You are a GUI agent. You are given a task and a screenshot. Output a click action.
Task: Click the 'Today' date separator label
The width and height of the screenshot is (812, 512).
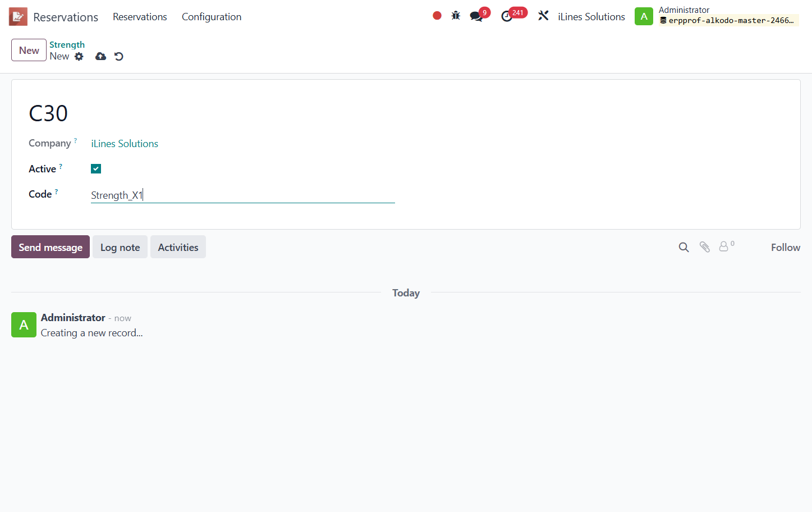click(x=406, y=292)
